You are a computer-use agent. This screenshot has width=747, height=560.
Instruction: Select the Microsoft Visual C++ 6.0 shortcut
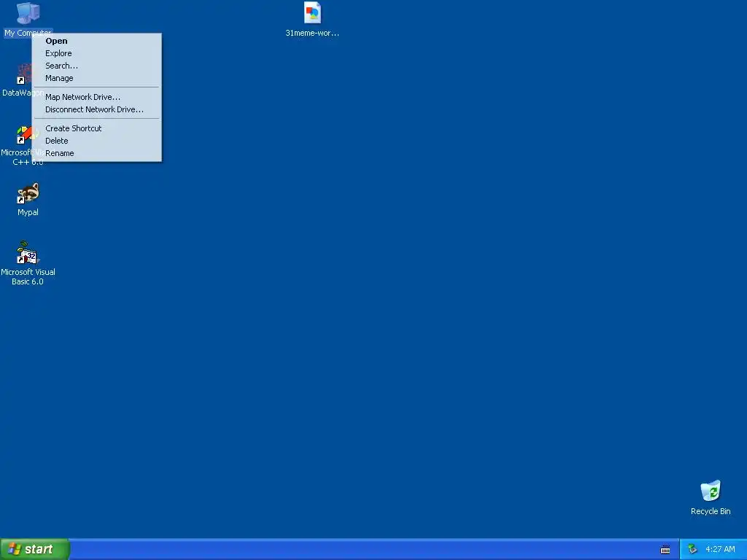[24, 135]
